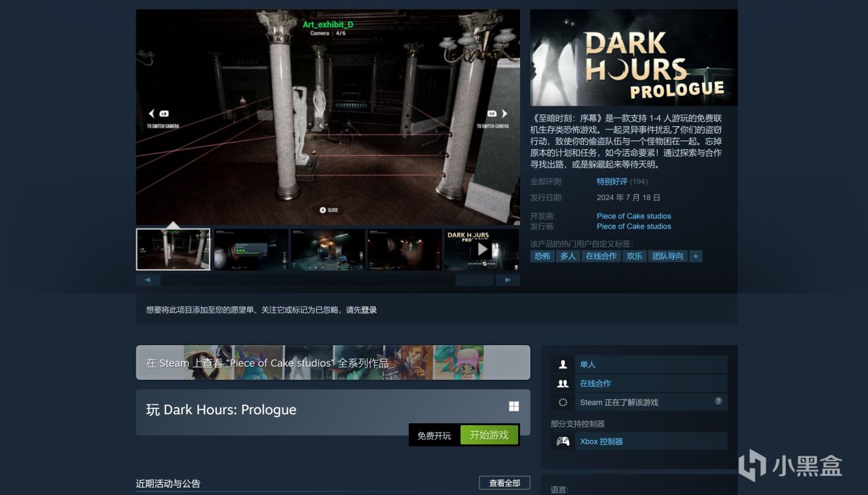The image size is (868, 495).
Task: Click the Steam learning spinner icon
Action: [563, 402]
